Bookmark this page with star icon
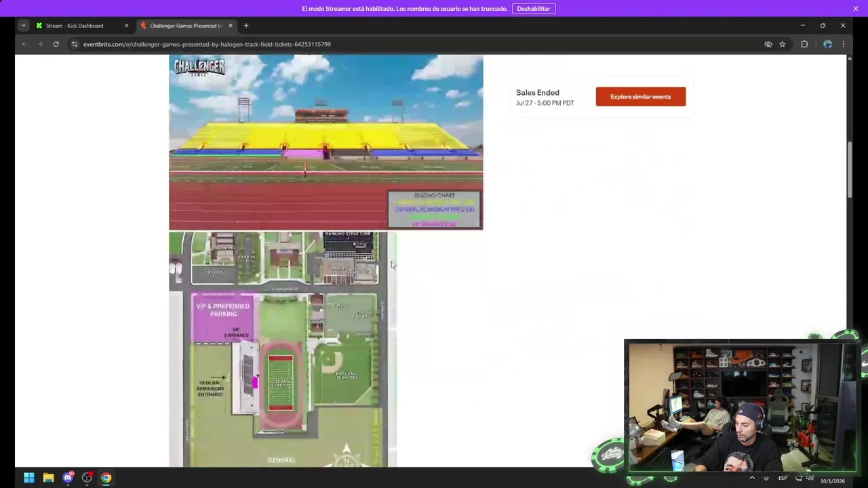868x488 pixels. (782, 44)
